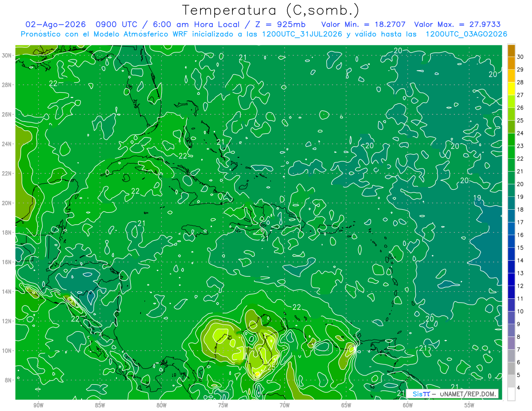532x411 pixels.
Task: Pick orange swatch between 29 and 30
Action: pos(511,63)
